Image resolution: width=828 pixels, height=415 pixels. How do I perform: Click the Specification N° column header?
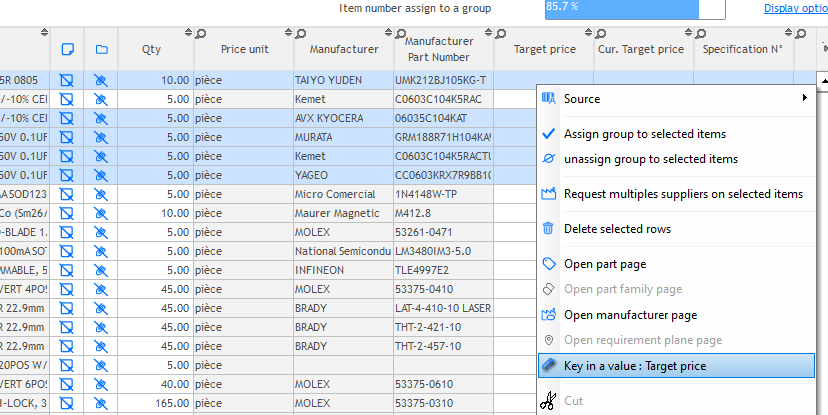point(741,49)
